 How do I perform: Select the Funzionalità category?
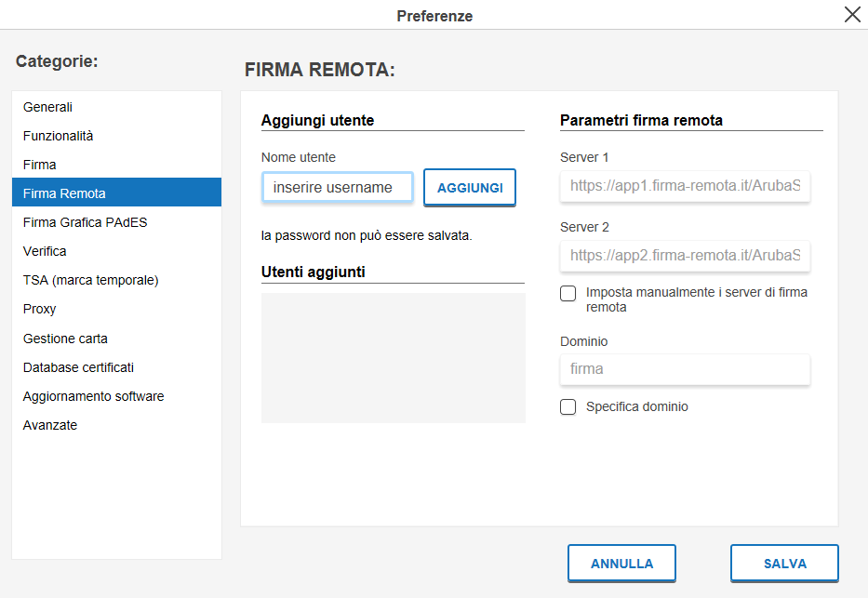[117, 136]
